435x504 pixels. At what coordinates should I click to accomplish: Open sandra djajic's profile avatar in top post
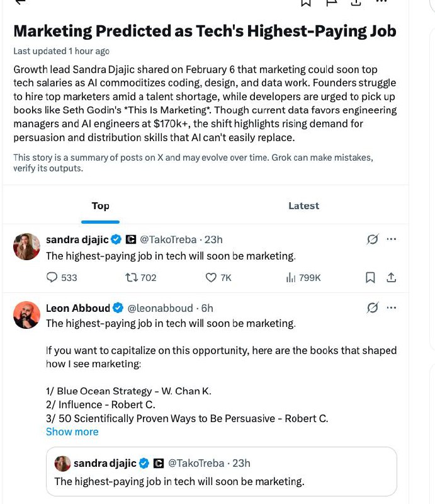pyautogui.click(x=26, y=246)
